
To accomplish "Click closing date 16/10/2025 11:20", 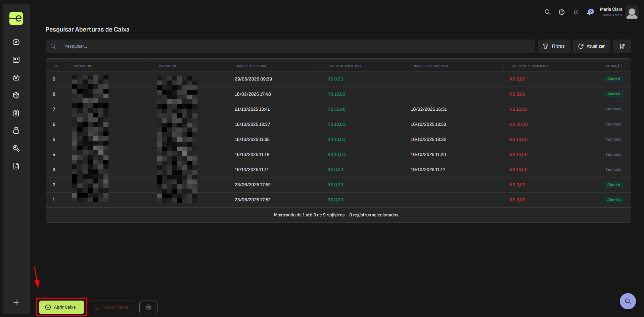I will point(428,155).
